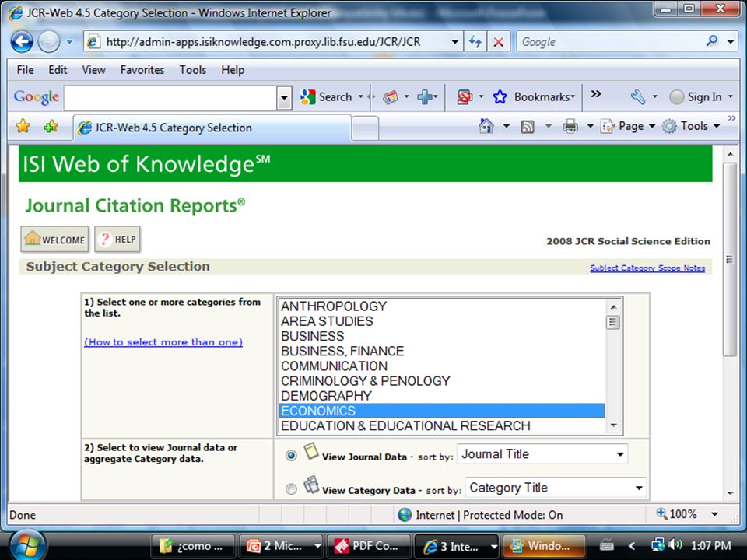Click the Google toolbar wrench settings icon
This screenshot has height=560, width=747.
click(638, 96)
